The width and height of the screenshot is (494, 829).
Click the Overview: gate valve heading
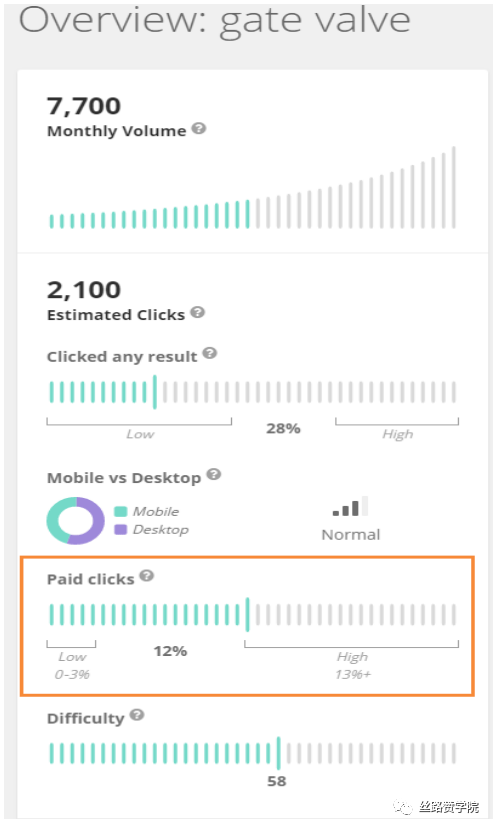[215, 20]
